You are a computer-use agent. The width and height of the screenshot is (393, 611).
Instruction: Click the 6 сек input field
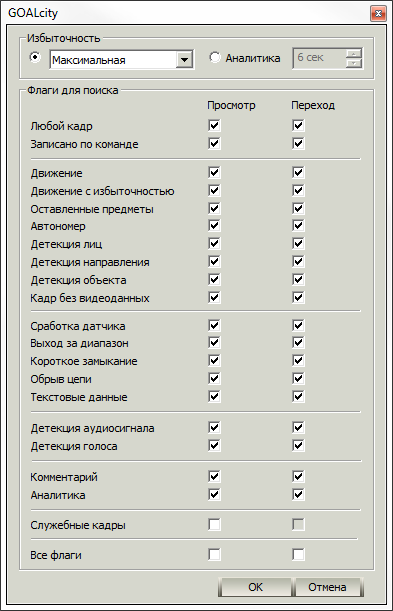click(319, 58)
